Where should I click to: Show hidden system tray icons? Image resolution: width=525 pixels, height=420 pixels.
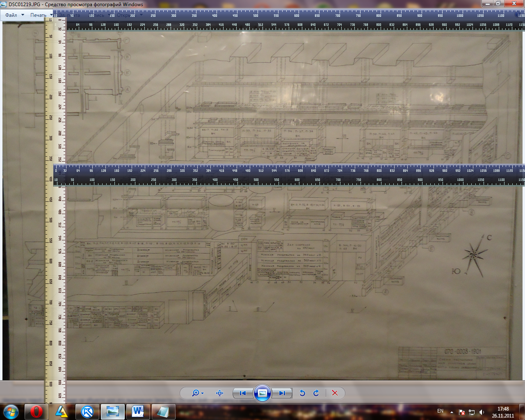tap(452, 412)
